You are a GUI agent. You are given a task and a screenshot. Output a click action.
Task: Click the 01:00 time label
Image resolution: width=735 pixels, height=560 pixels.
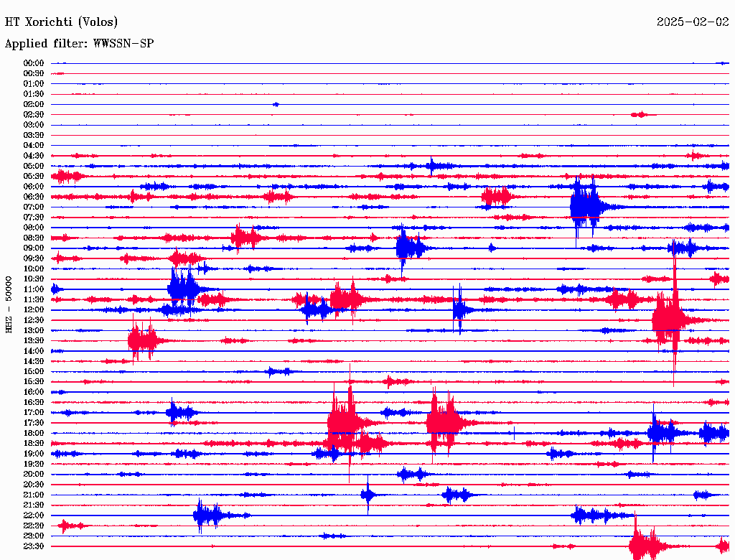34,84
